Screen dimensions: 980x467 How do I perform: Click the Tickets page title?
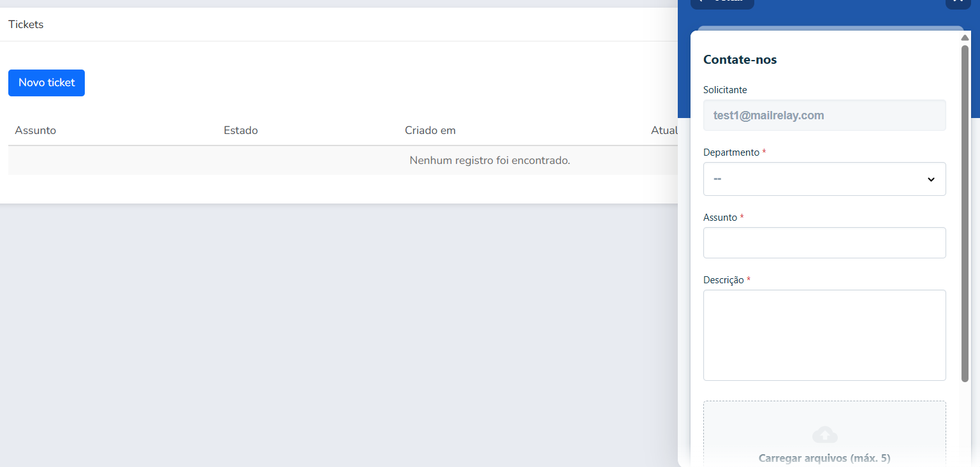[x=26, y=24]
